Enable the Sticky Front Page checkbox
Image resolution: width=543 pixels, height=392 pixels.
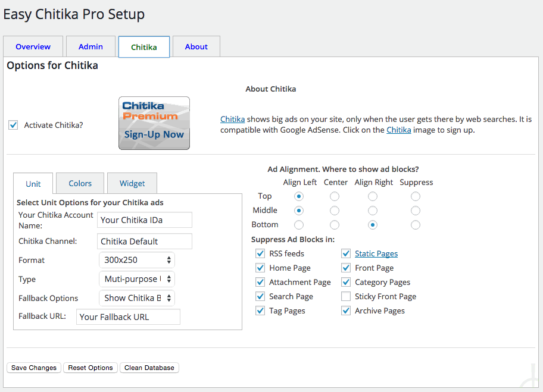345,296
